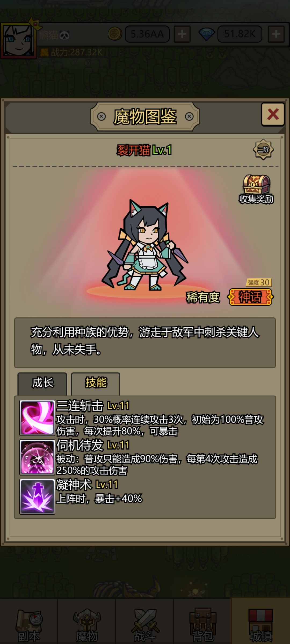
Task: Click the 二阶 tier badge
Action: click(x=263, y=149)
